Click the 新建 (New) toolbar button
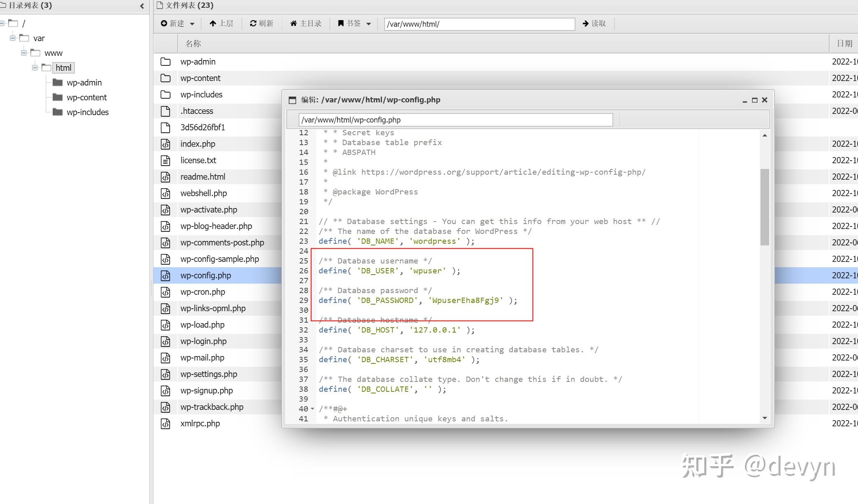858x504 pixels. 177,23
